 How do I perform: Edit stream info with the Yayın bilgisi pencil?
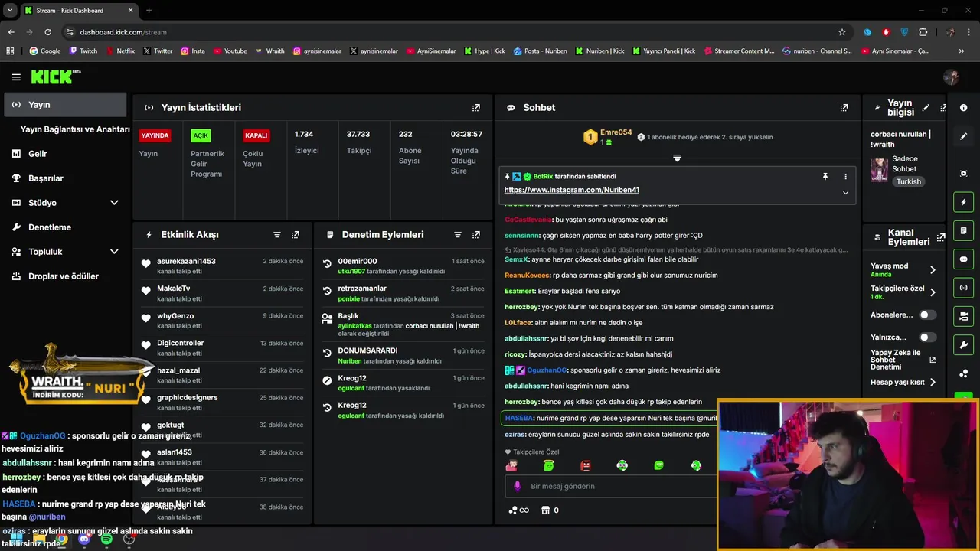point(926,108)
